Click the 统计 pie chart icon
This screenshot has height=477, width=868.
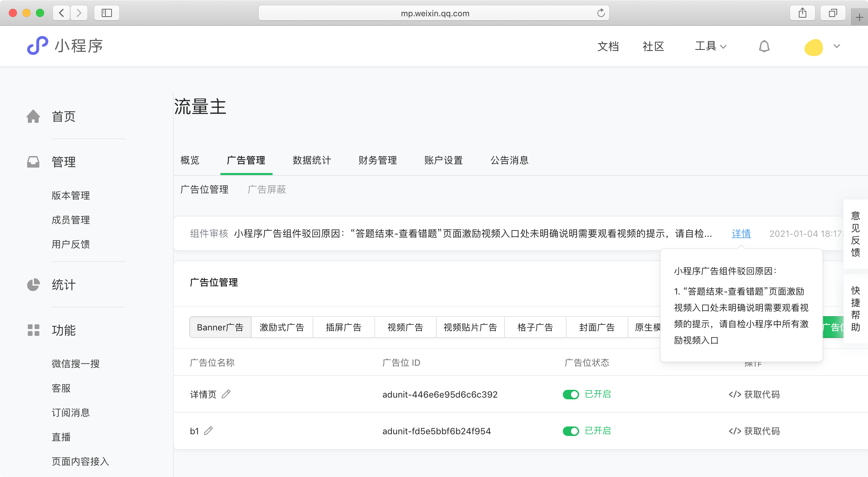click(33, 285)
